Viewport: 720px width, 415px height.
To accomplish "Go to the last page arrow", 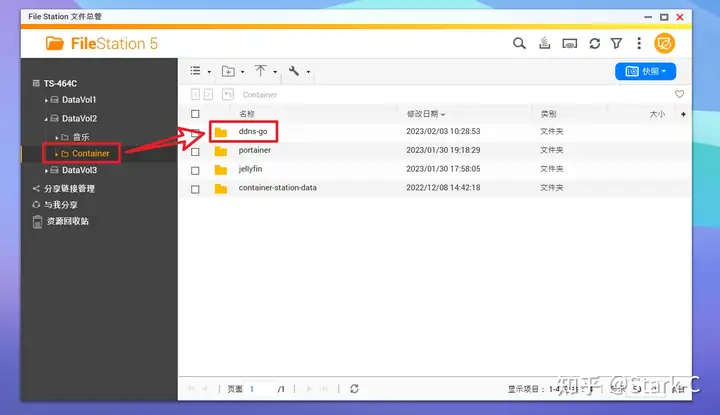I will (x=324, y=389).
